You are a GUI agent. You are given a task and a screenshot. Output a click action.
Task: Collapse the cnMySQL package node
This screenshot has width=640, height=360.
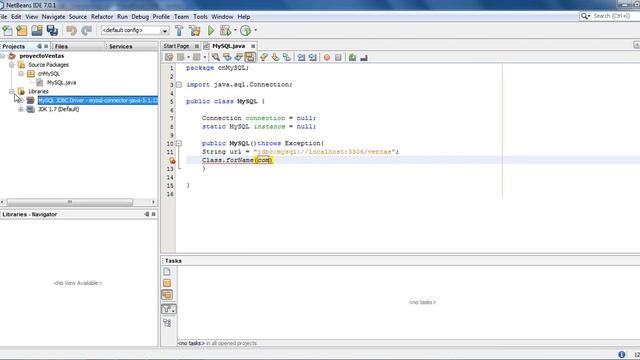point(21,74)
